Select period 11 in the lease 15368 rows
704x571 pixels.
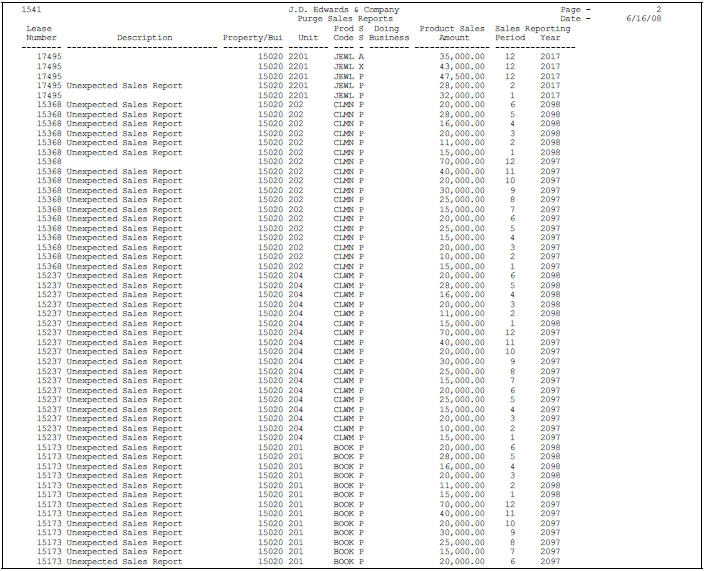(510, 171)
